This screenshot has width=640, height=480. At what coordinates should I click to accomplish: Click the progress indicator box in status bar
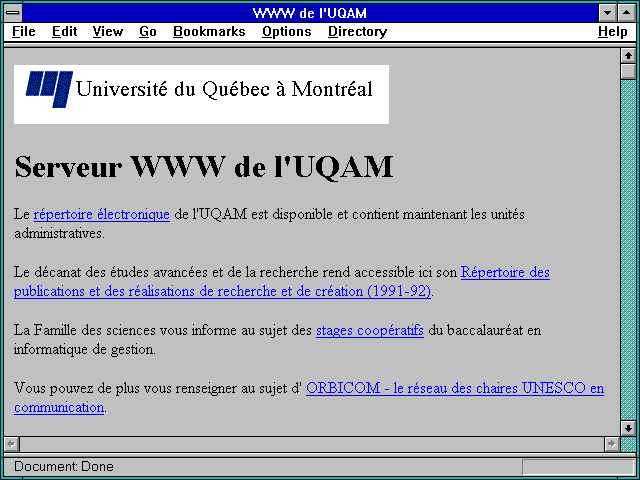[578, 466]
